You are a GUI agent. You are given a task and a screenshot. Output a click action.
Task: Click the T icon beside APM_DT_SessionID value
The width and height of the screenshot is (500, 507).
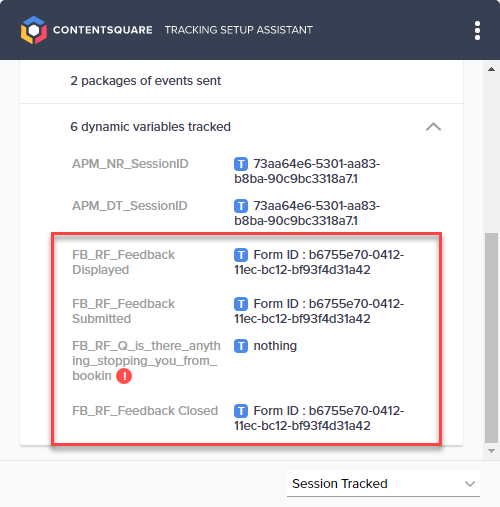tap(241, 206)
